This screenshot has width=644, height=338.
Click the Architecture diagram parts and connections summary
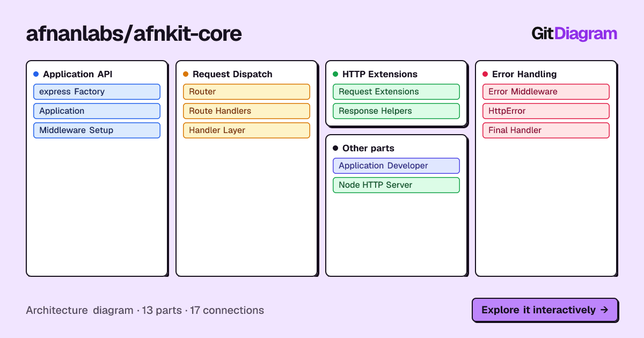tap(145, 310)
